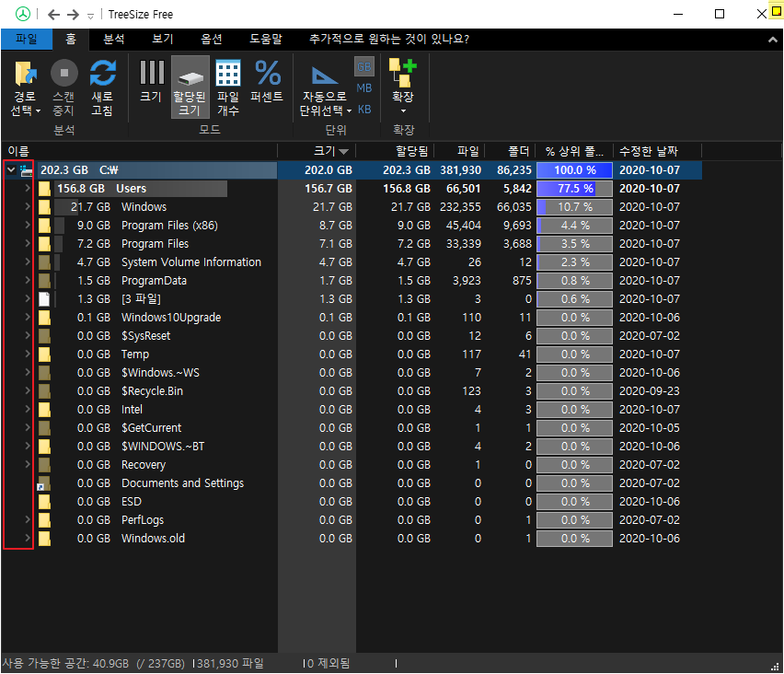This screenshot has height=674, width=784.
Task: Click the ESD folder icon
Action: 45,502
